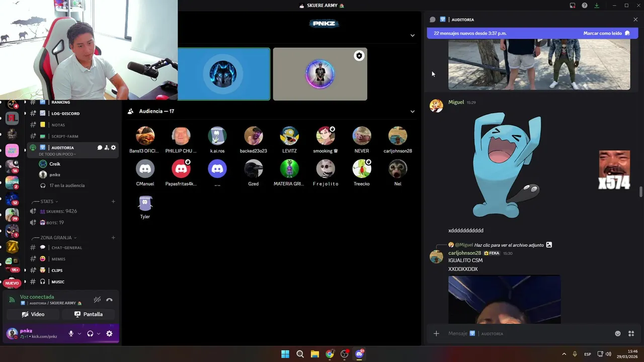
Task: Click audience member Treecko avatar
Action: 362,169
